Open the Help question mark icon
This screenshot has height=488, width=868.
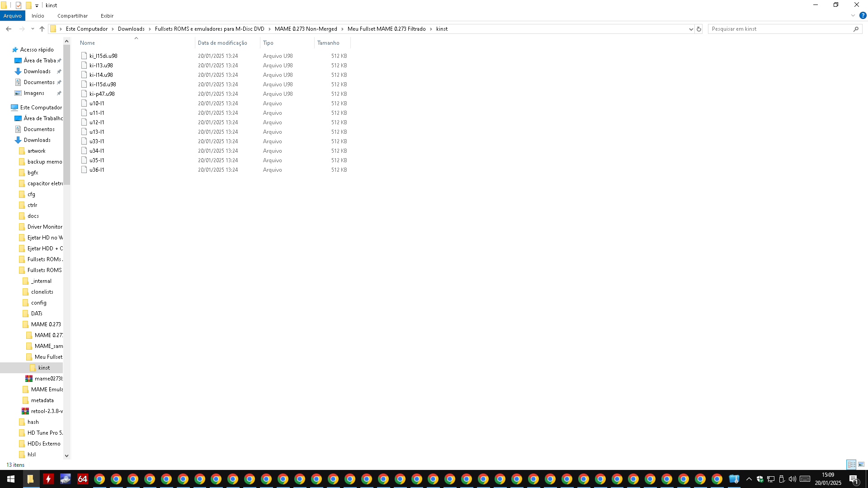pyautogui.click(x=863, y=15)
